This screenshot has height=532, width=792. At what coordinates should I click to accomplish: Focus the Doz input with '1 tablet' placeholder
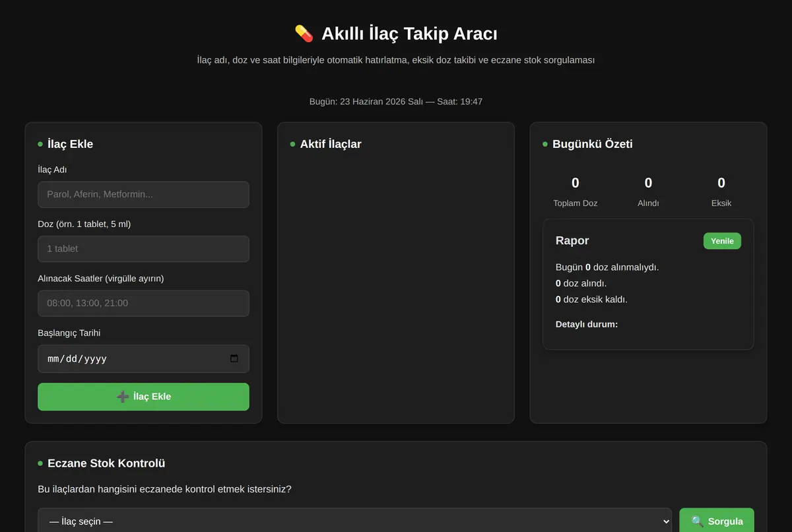143,249
